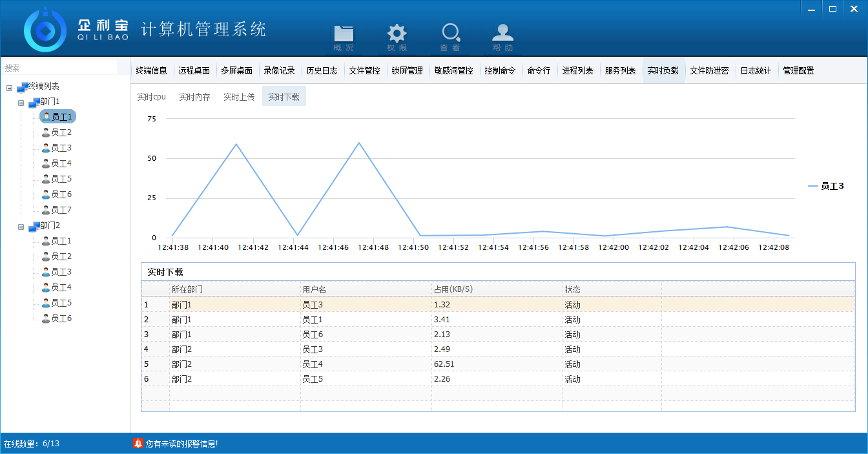Click the 企利宝 logo icon
This screenshot has width=868, height=454.
coord(45,29)
